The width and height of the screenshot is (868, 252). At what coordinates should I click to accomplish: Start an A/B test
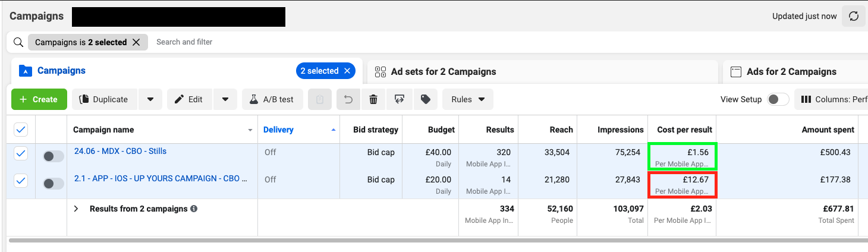click(x=272, y=99)
